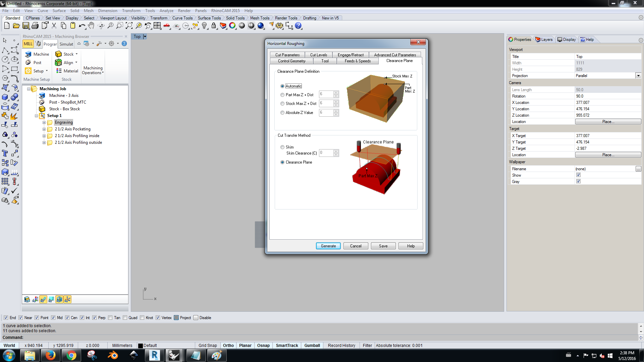The height and width of the screenshot is (362, 644).
Task: Click the padlock Lock objects icon
Action: (214, 26)
